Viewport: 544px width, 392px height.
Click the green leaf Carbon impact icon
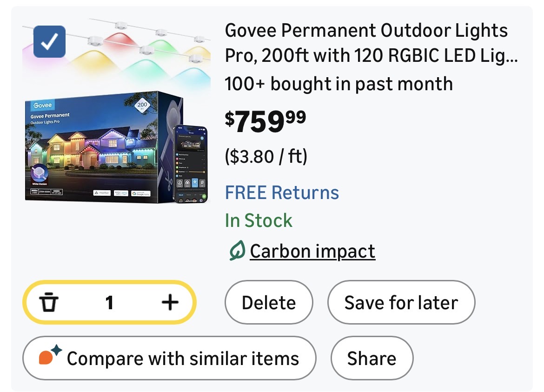237,252
